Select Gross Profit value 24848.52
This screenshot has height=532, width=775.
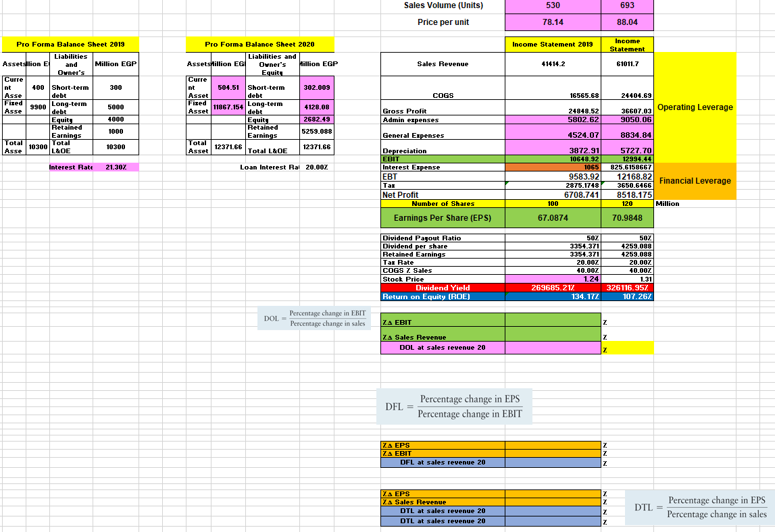click(553, 108)
